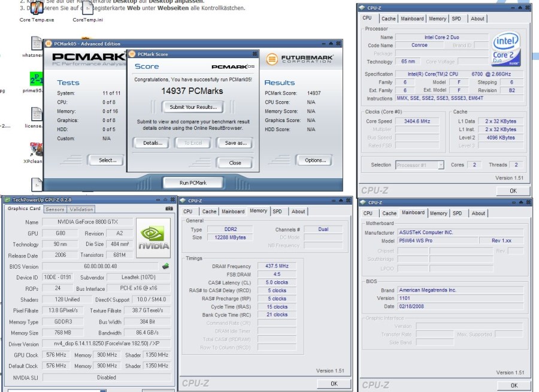Switch to the Sensors tab in GPU-Z
This screenshot has height=392, width=539.
point(55,209)
